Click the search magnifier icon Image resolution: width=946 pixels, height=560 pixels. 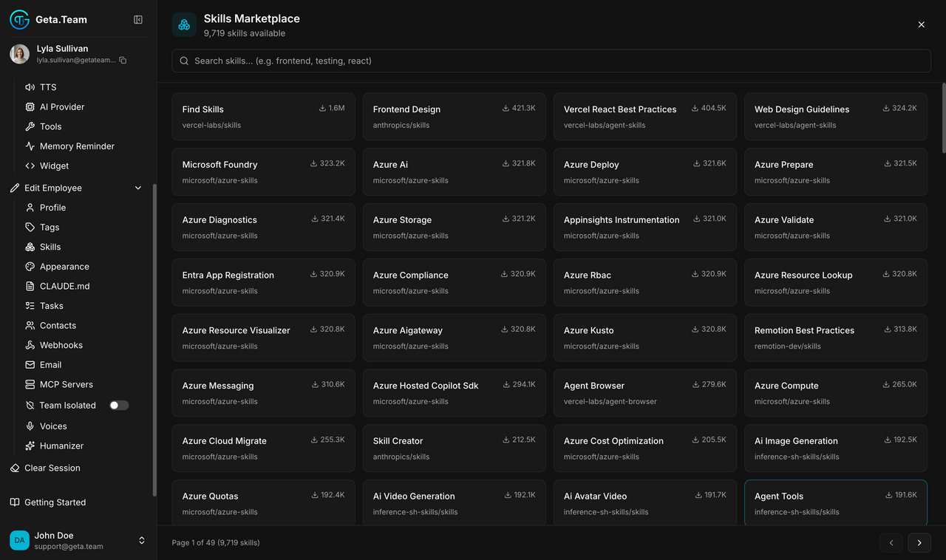click(184, 61)
